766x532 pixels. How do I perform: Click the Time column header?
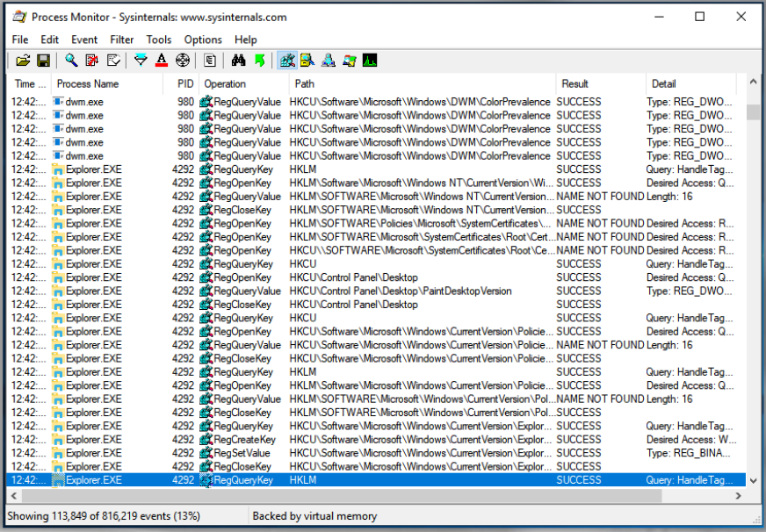pos(29,84)
